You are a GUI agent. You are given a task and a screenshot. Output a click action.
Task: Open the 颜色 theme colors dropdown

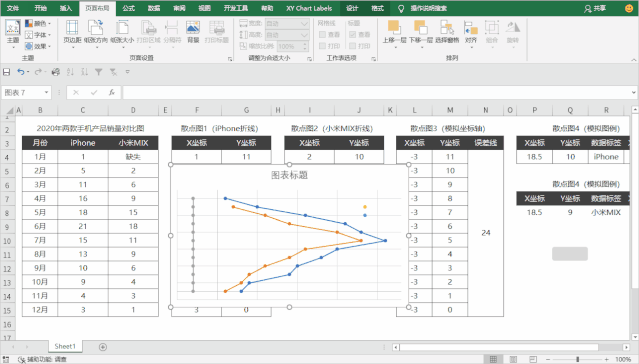coord(38,23)
